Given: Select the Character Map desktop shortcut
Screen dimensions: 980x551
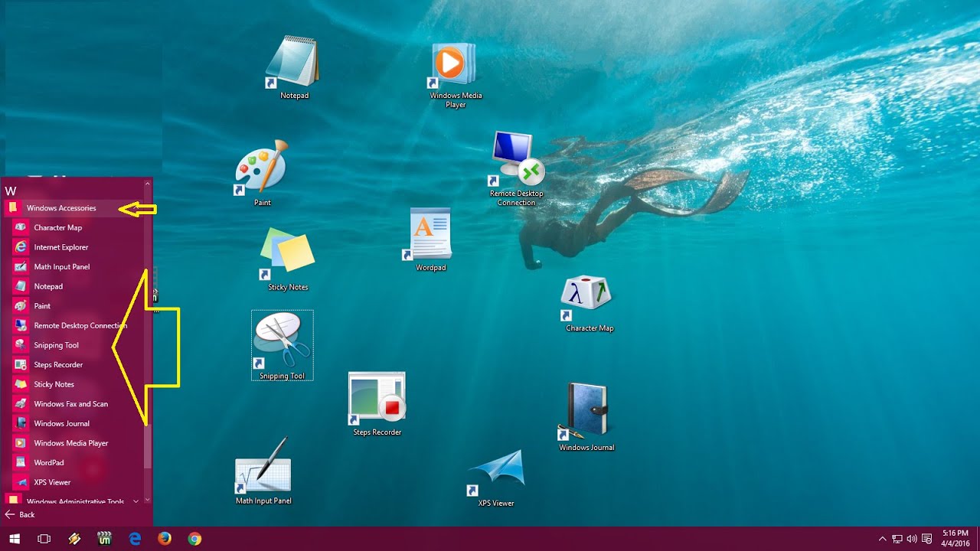Looking at the screenshot, I should click(589, 304).
